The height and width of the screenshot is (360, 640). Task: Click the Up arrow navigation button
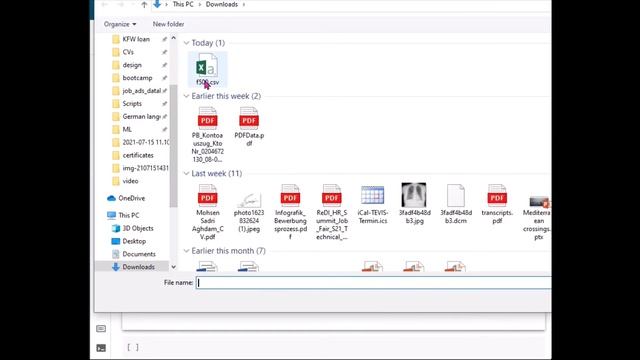(144, 4)
